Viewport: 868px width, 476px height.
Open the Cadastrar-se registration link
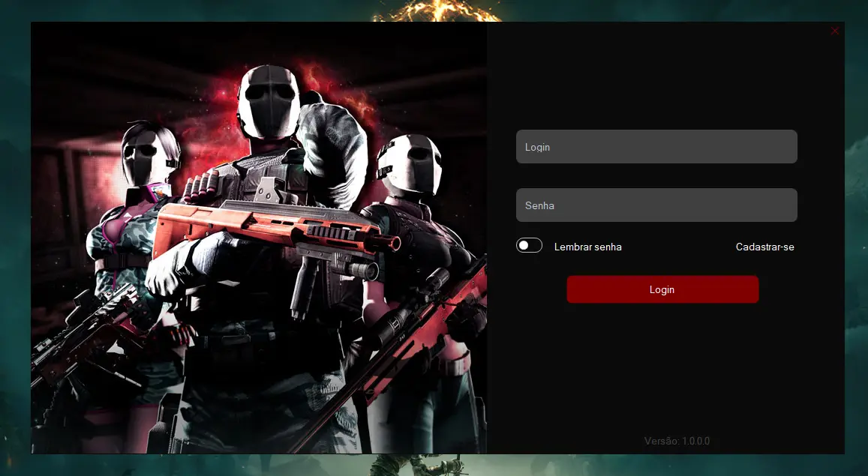click(x=764, y=247)
